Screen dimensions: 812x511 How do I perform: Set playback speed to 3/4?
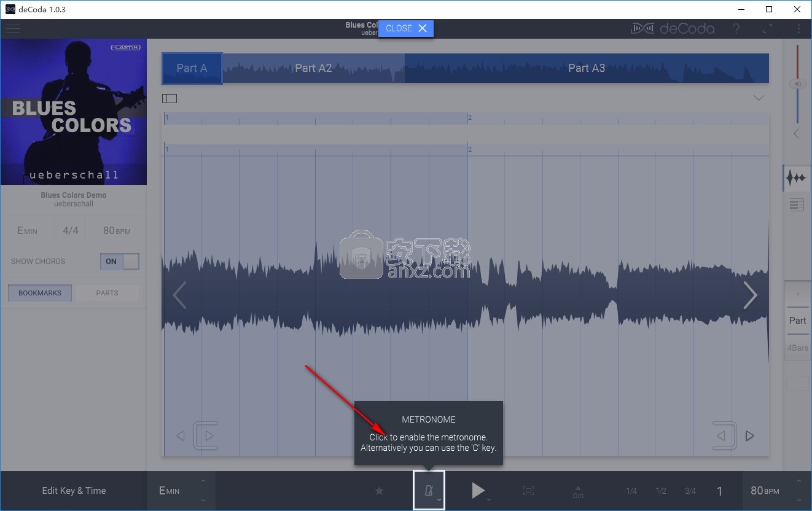point(690,491)
